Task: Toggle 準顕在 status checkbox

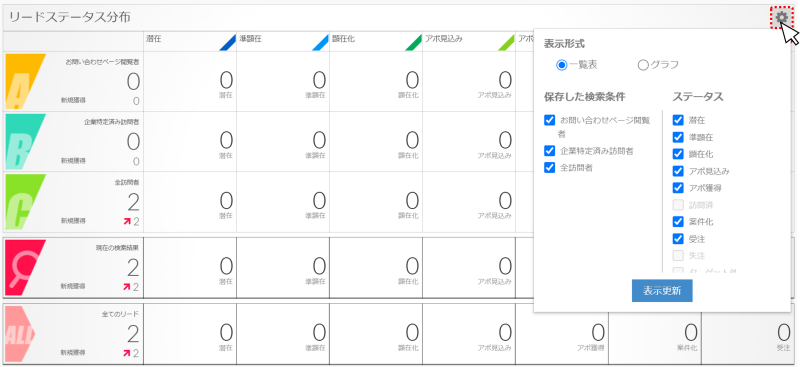Action: click(x=678, y=137)
